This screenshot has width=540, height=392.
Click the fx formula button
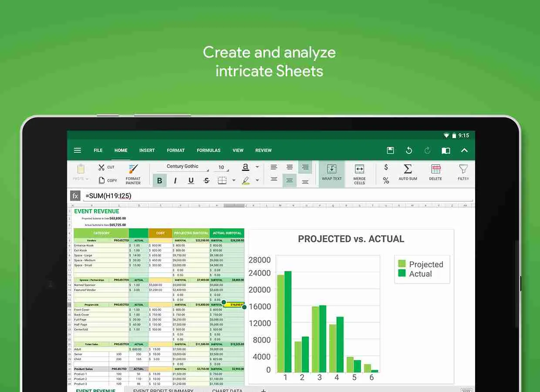pos(75,196)
